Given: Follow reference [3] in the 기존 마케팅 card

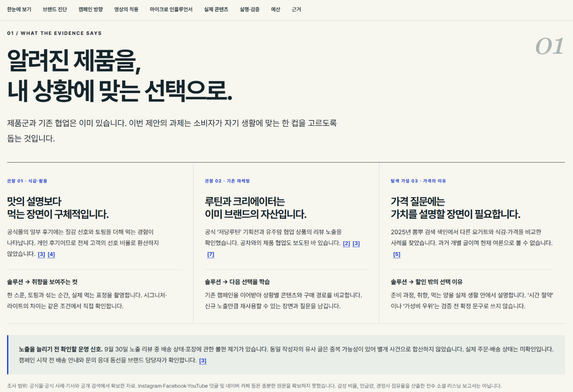Looking at the screenshot, I should (356, 243).
